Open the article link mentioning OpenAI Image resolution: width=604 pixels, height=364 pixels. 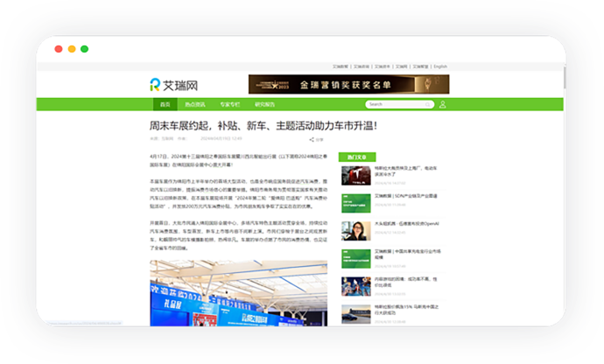407,224
